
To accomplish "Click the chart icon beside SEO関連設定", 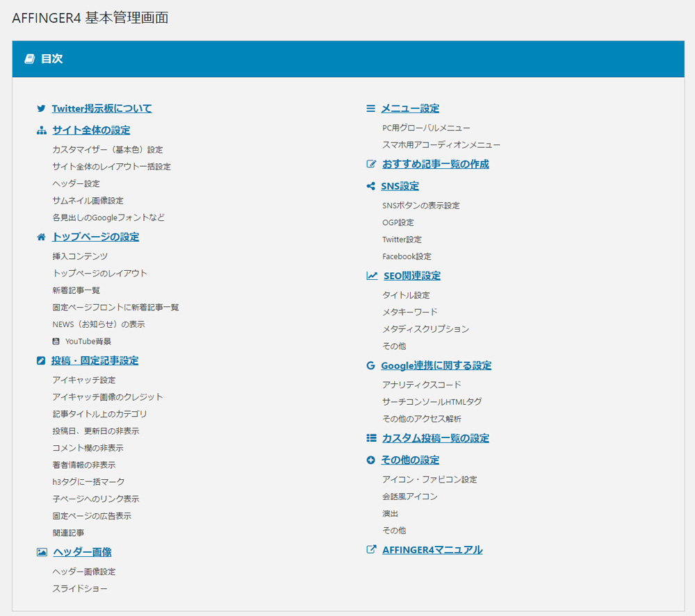I will [x=372, y=276].
